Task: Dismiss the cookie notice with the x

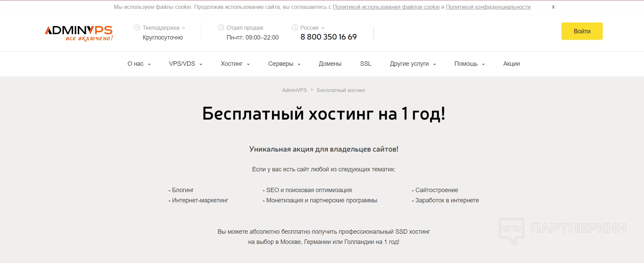Action: click(x=553, y=7)
